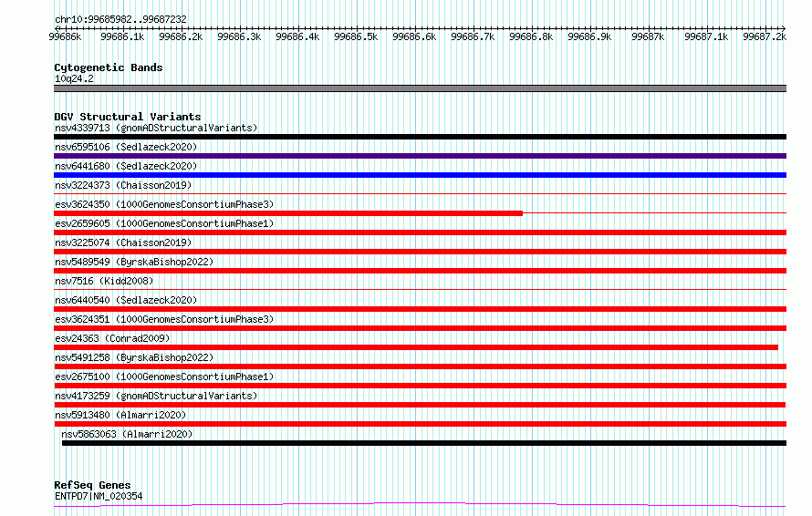Select the red esv24363 variant bar
Screen dimensions: 812x516
click(416, 347)
